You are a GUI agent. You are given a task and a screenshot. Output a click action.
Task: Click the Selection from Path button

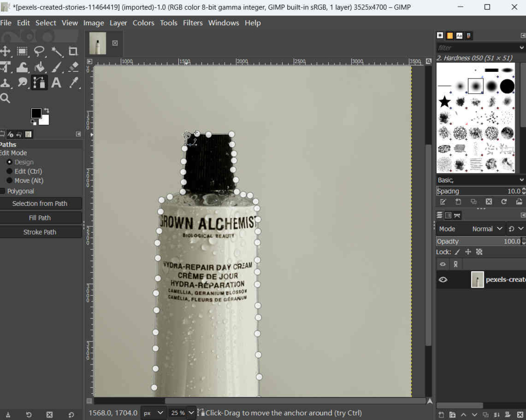[x=40, y=203]
